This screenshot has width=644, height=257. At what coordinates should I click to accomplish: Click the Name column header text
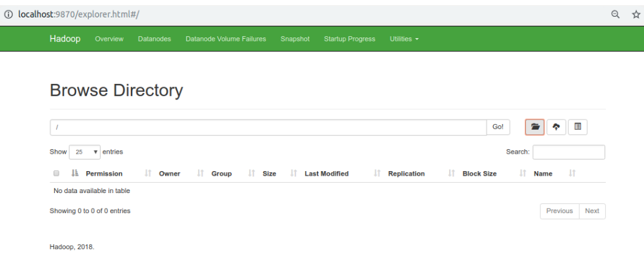pos(543,174)
